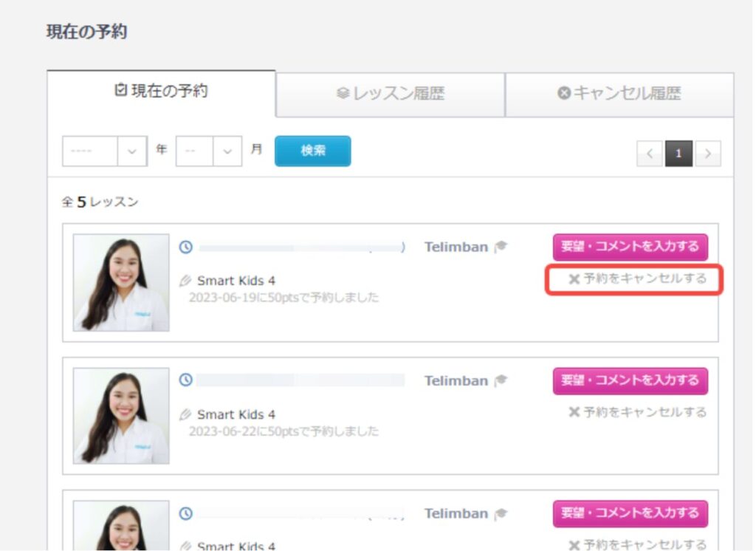Click the clock icon in first lesson
The width and height of the screenshot is (756, 551).
186,247
